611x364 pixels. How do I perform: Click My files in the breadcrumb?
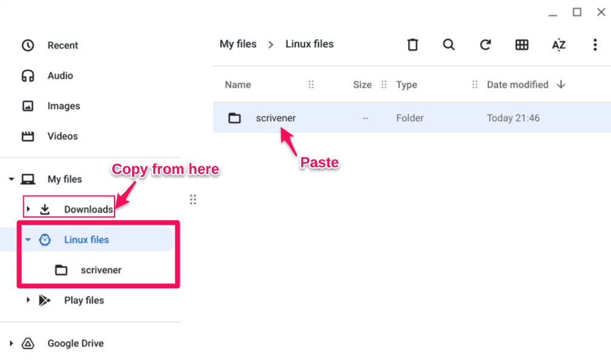[x=238, y=44]
